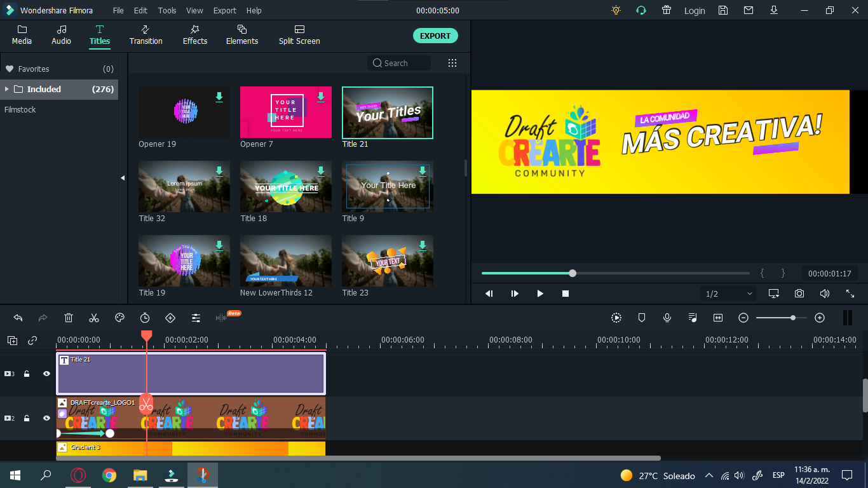Click the keyframe diamond icon
868x488 pixels.
pos(170,318)
